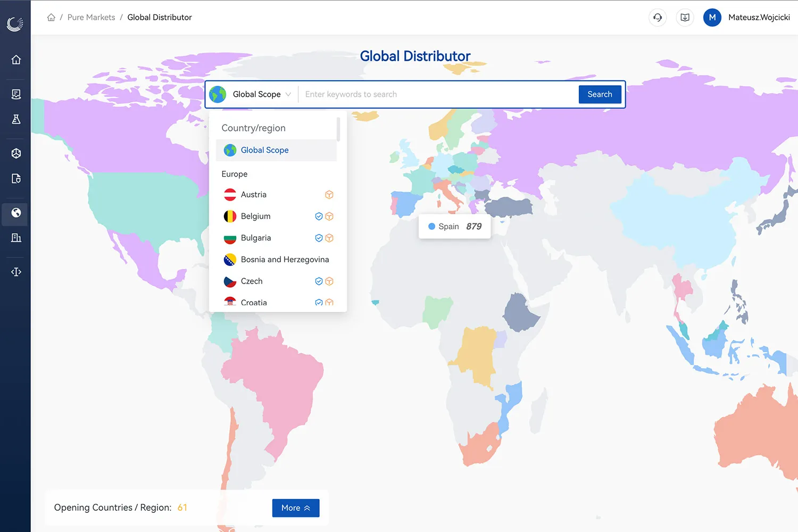798x532 pixels.
Task: Open the Pure Markets breadcrumb link
Action: pyautogui.click(x=91, y=17)
